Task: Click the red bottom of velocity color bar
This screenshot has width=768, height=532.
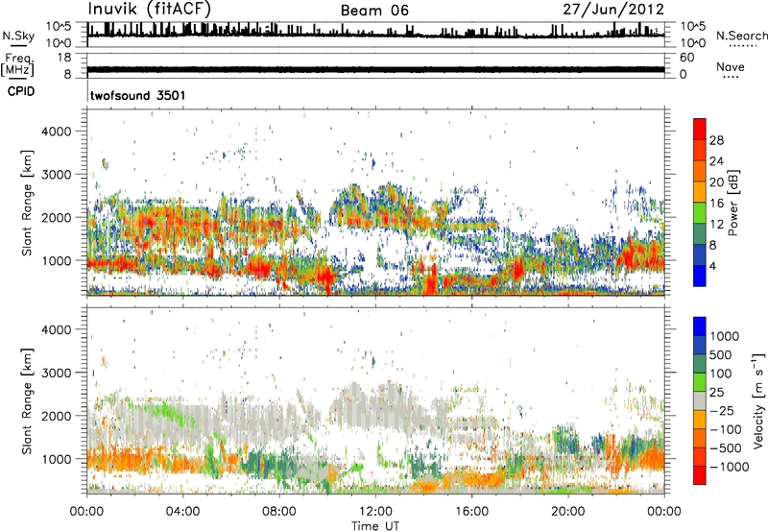Action: pos(700,475)
